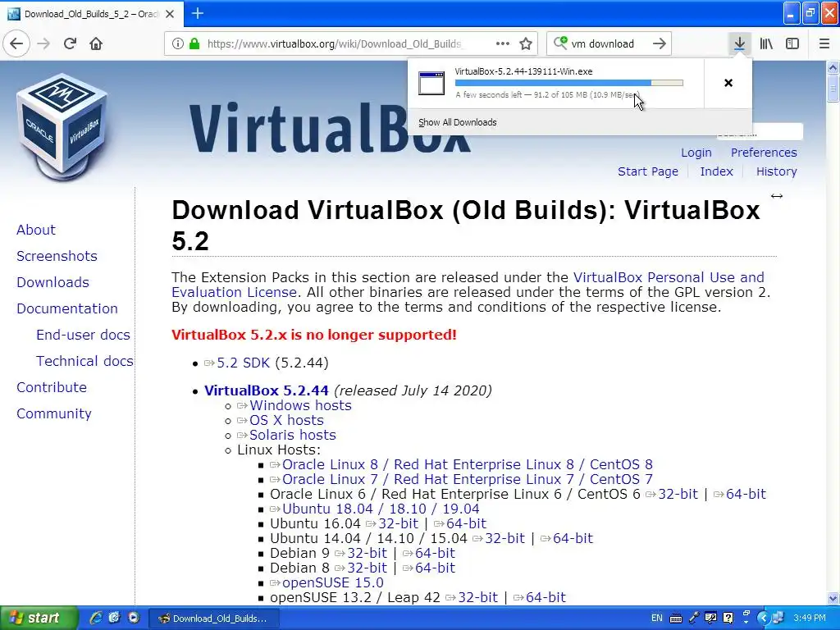Click the VirtualBox cube logo
This screenshot has height=630, width=840.
tap(62, 127)
